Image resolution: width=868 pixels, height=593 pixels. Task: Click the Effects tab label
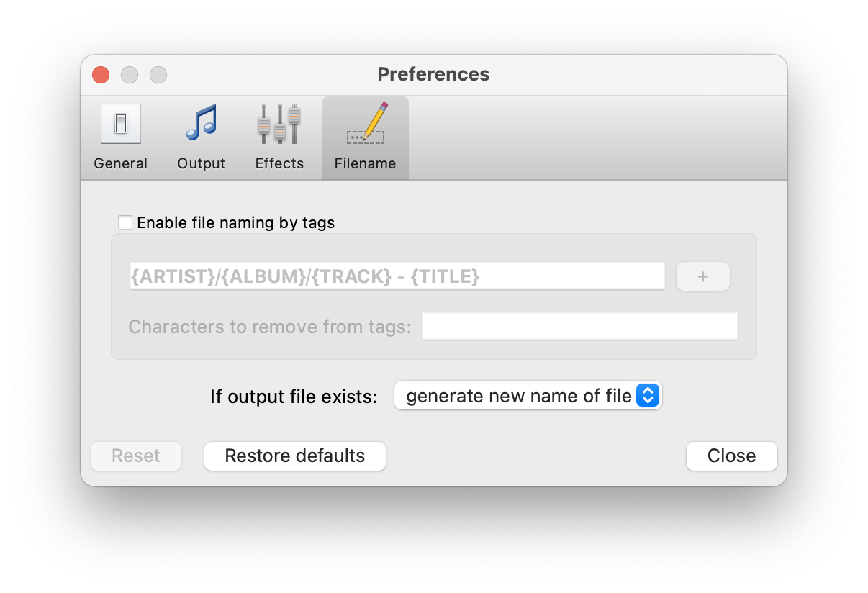click(279, 163)
